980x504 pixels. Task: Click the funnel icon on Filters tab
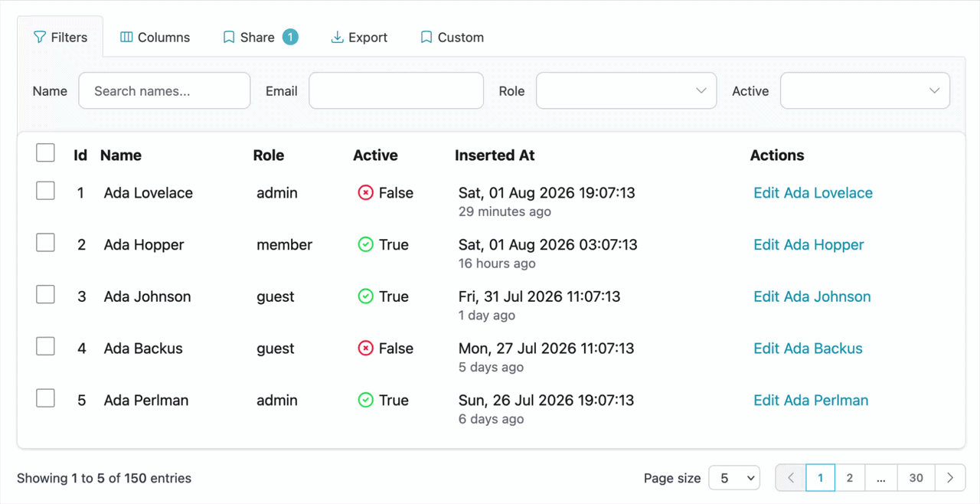point(40,38)
